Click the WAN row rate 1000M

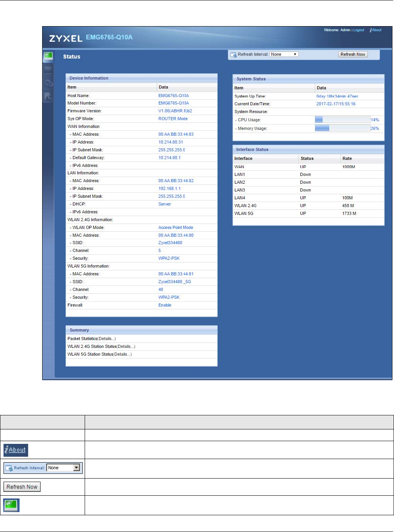point(349,167)
